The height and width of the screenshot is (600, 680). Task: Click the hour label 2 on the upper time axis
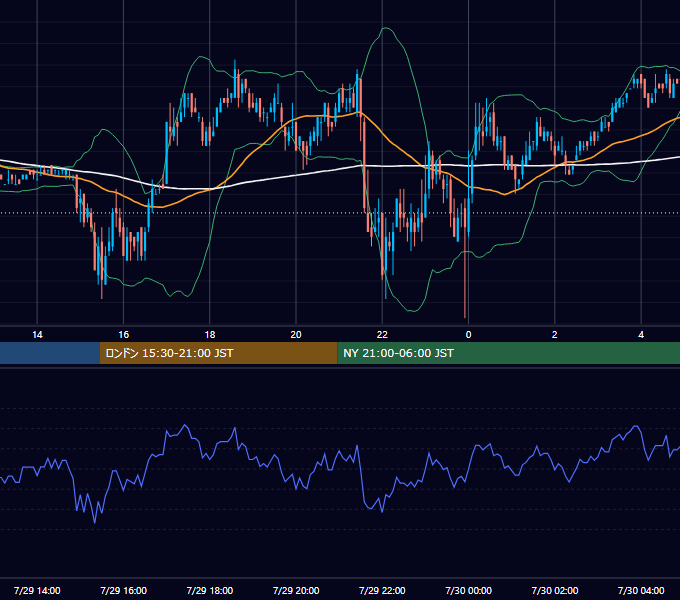click(x=555, y=335)
